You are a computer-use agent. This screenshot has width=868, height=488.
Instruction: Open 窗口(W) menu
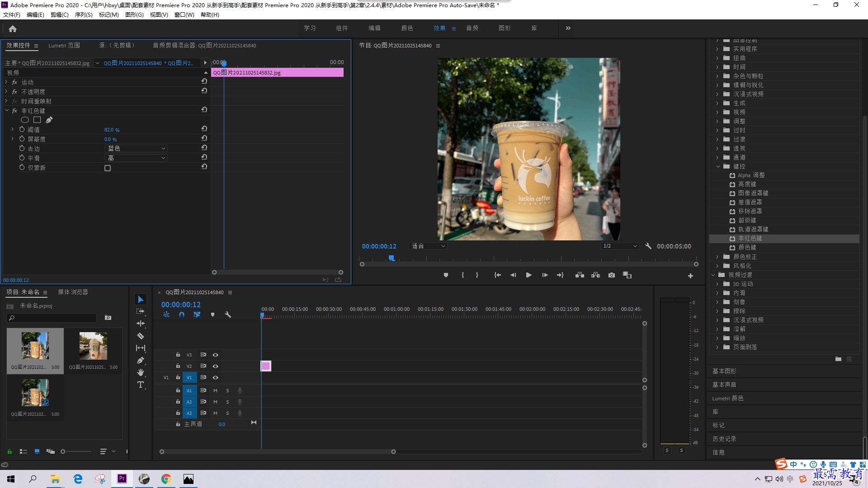[184, 14]
